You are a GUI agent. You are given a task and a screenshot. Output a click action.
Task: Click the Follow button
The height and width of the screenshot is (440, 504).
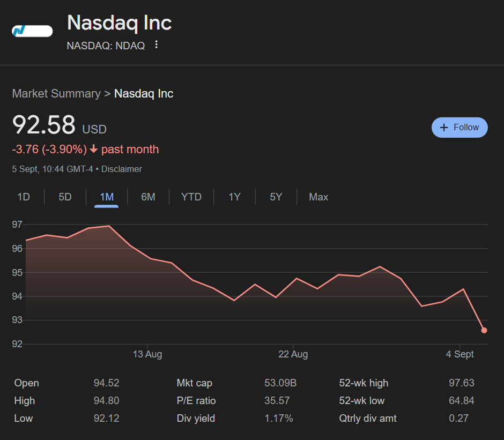coord(459,128)
